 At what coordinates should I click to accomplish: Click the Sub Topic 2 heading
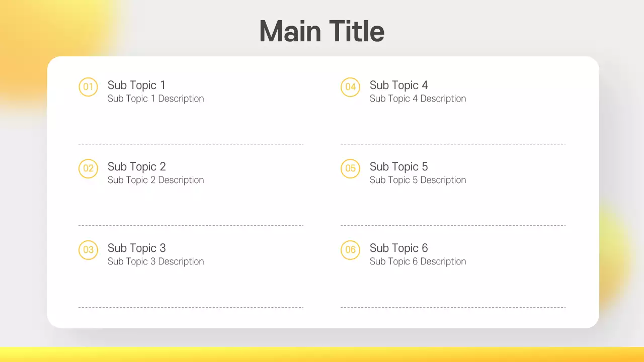click(x=136, y=166)
